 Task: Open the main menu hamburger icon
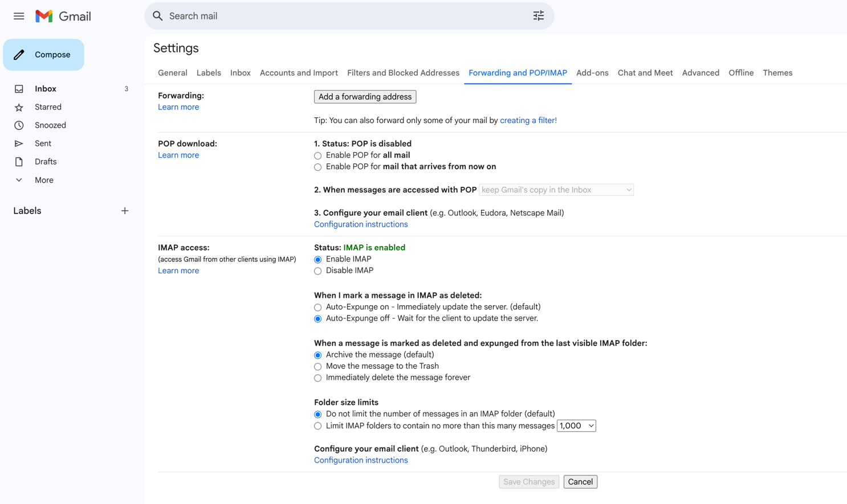point(19,16)
